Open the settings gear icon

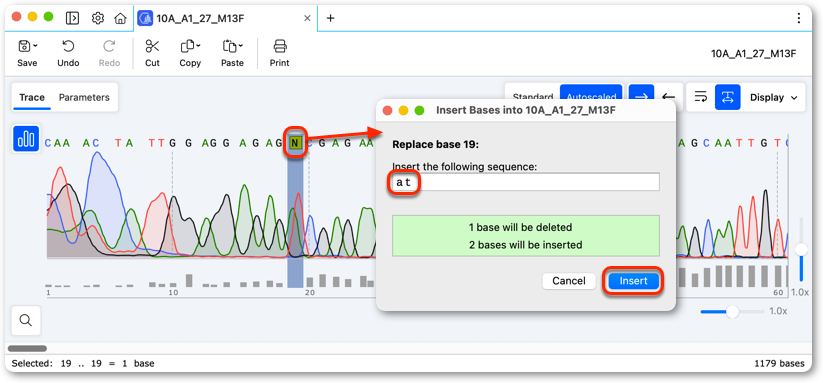pyautogui.click(x=98, y=18)
